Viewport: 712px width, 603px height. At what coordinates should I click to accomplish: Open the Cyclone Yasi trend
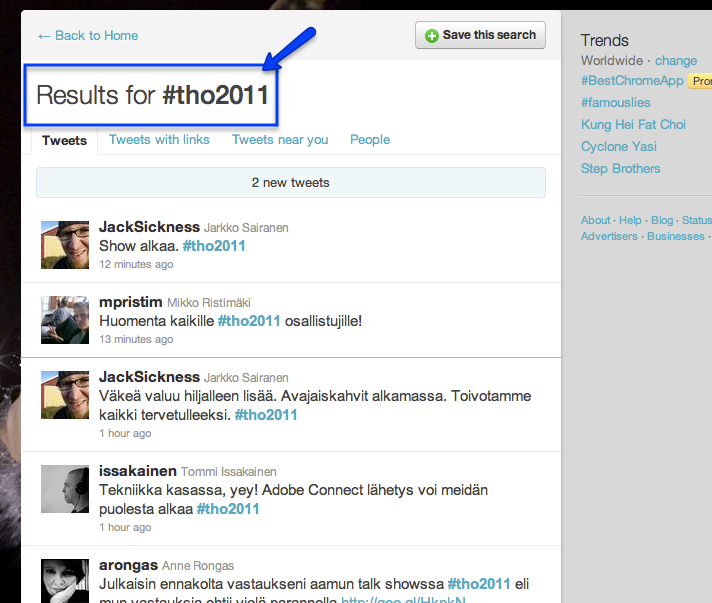point(619,147)
